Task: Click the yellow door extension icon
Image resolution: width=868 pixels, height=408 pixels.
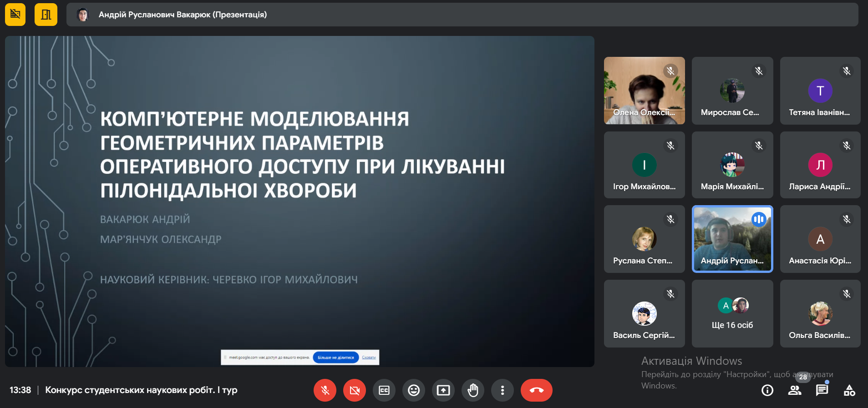Action: point(46,15)
